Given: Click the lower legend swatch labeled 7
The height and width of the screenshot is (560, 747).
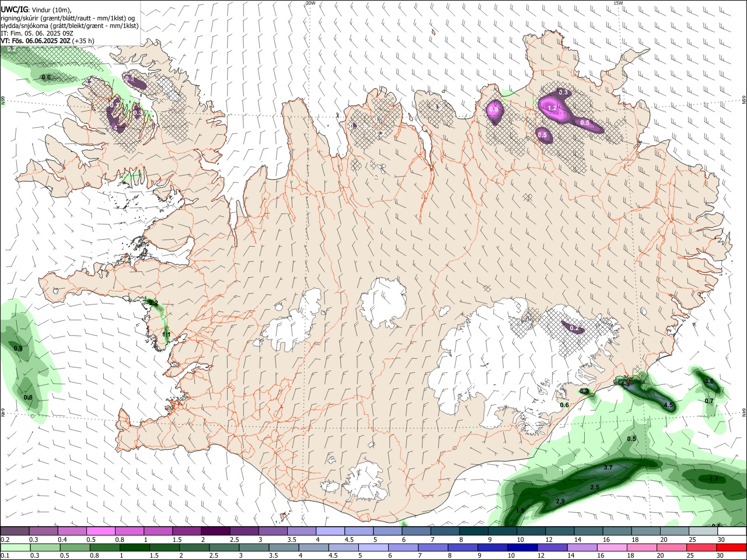Looking at the screenshot, I should (x=433, y=548).
